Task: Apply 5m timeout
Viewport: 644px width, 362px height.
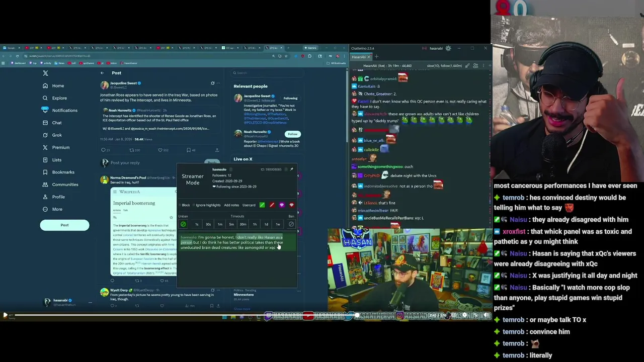Action: [231, 224]
